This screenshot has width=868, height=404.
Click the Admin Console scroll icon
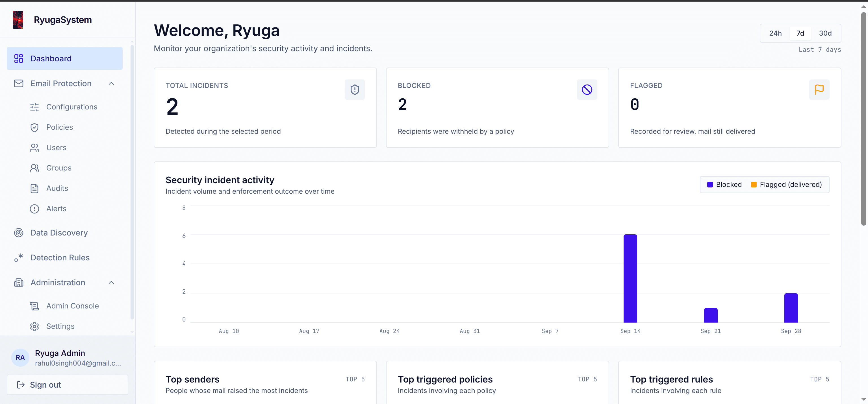(34, 306)
